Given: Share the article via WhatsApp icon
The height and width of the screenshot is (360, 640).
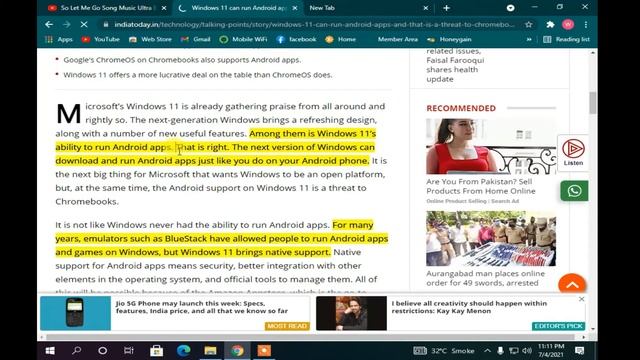Looking at the screenshot, I should coord(574,191).
